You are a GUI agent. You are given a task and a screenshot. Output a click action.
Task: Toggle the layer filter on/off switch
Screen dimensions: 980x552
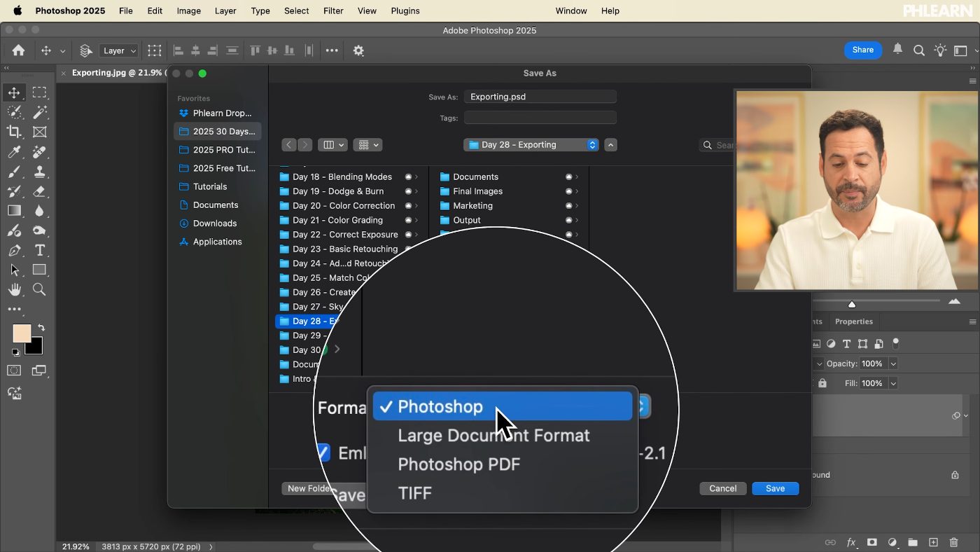896,343
